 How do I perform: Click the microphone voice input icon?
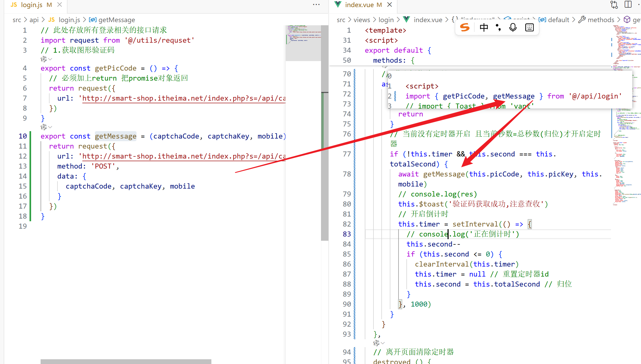point(513,27)
